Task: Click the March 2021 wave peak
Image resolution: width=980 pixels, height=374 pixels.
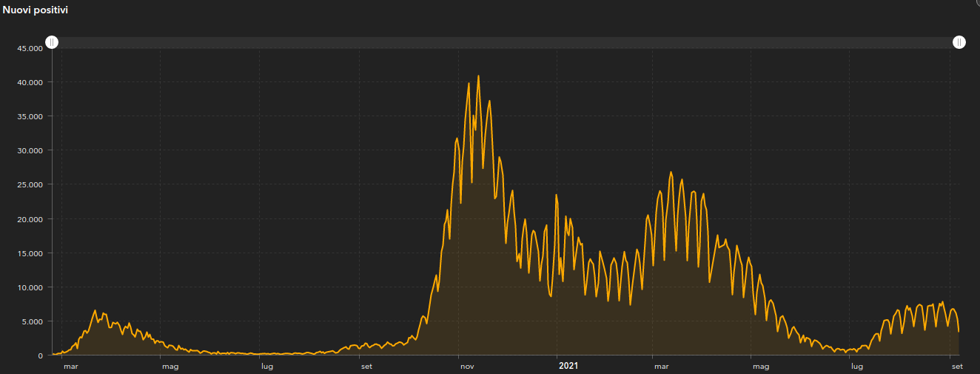Action: 671,173
